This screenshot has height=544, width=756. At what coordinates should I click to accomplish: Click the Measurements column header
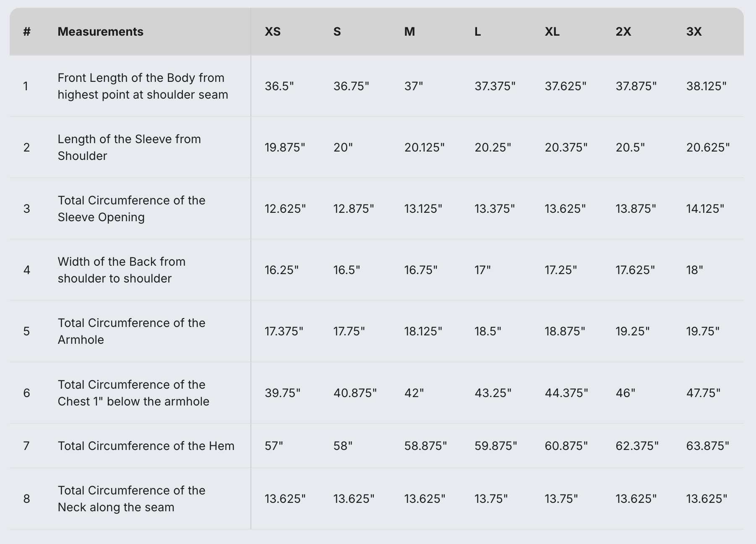point(100,32)
